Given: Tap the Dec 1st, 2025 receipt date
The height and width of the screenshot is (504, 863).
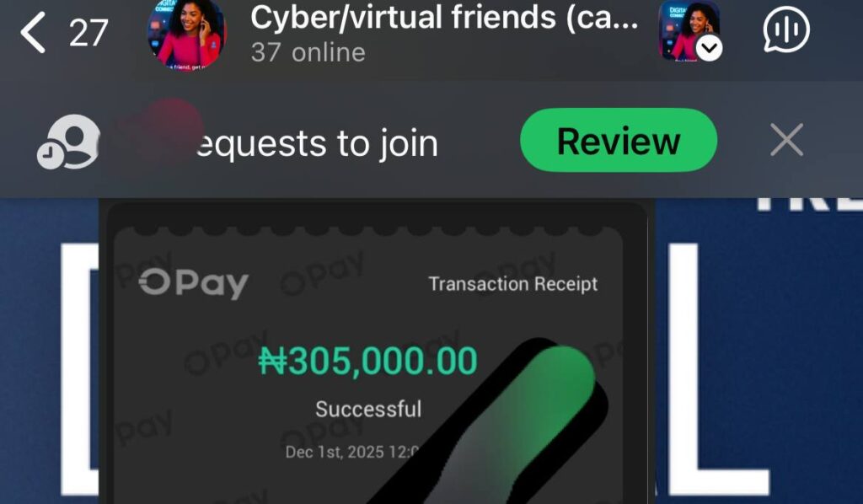Looking at the screenshot, I should pos(352,452).
